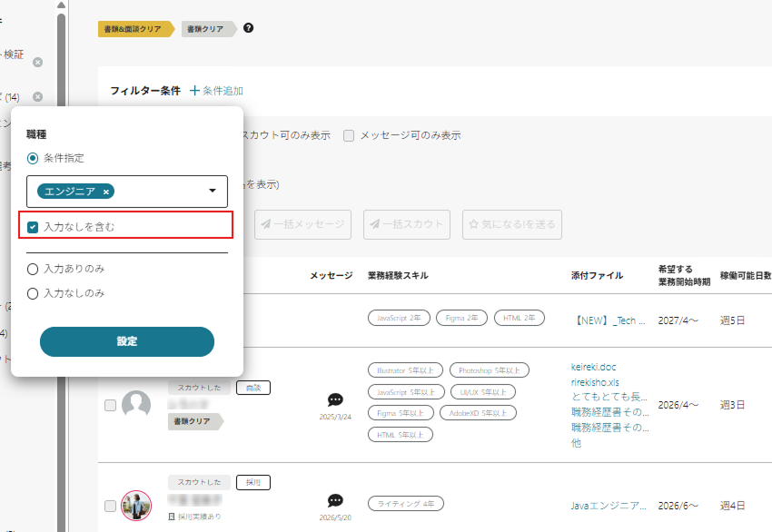Click the candidate photo avatar with pink ring
Viewport: 772px width, 532px height.
pos(136,506)
